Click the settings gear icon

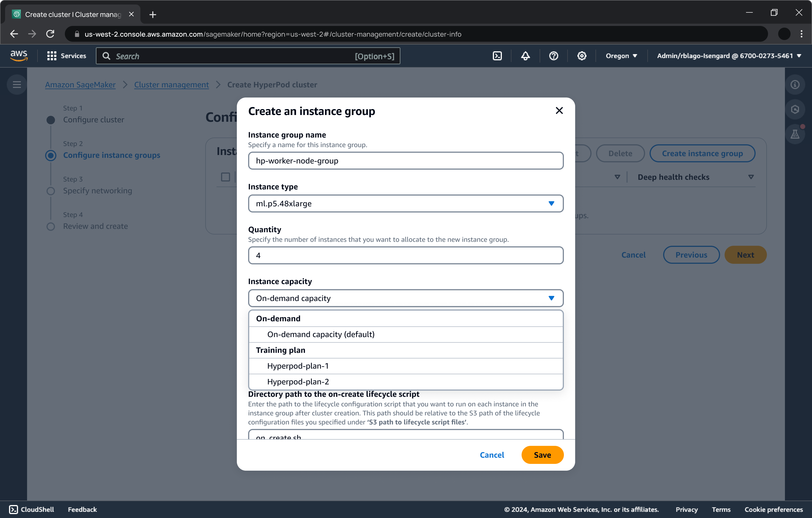coord(582,56)
